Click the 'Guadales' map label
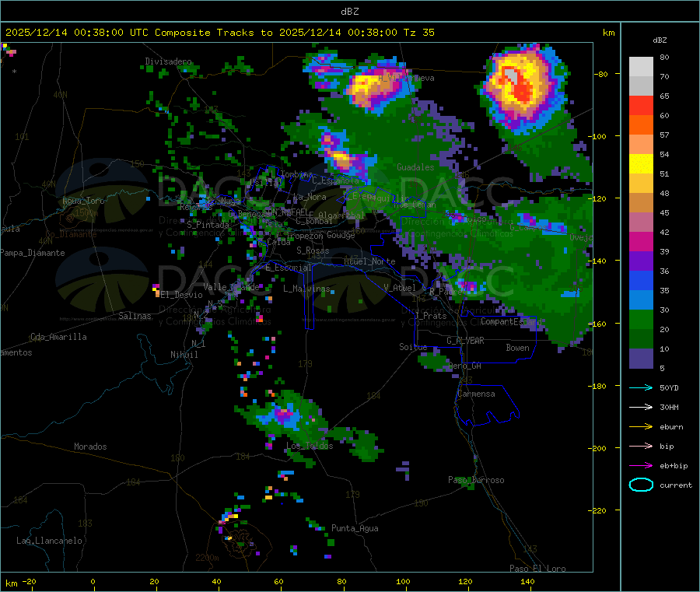 pyautogui.click(x=415, y=167)
